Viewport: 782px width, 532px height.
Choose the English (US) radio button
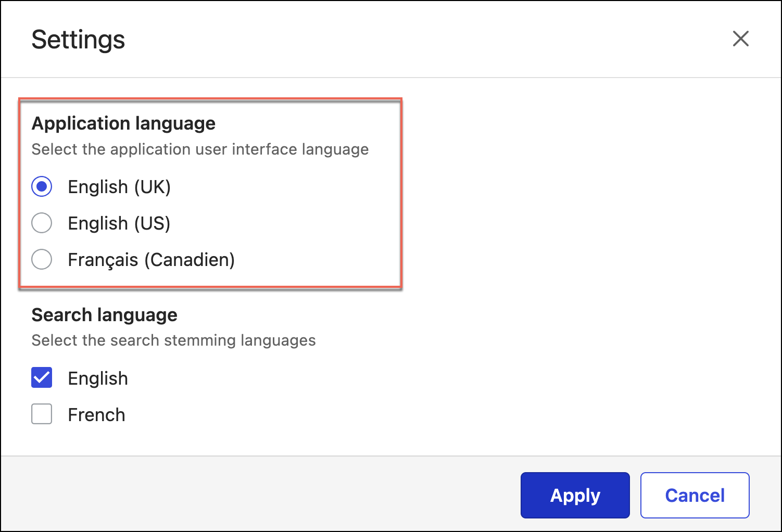click(x=42, y=223)
